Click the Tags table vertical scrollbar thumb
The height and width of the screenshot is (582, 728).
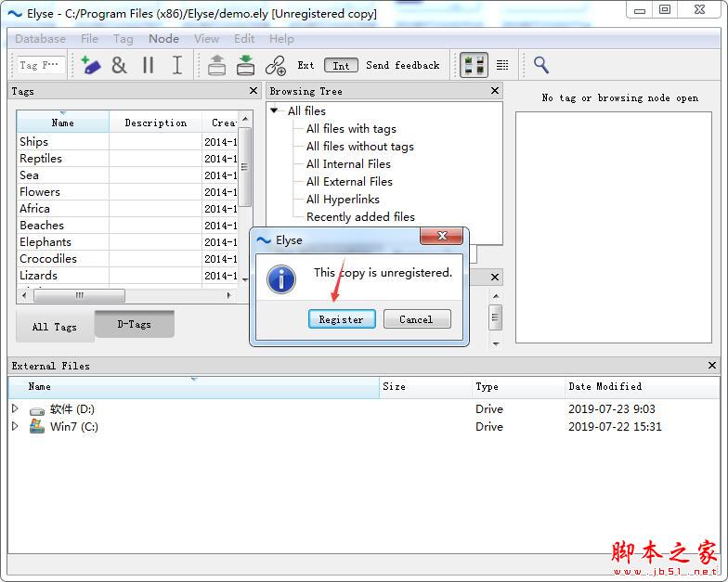point(245,167)
